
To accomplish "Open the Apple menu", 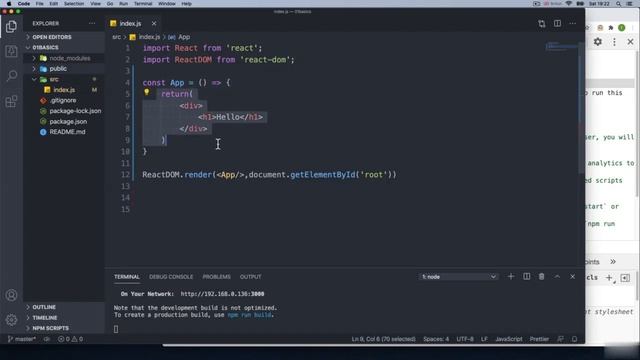I will tap(9, 3).
